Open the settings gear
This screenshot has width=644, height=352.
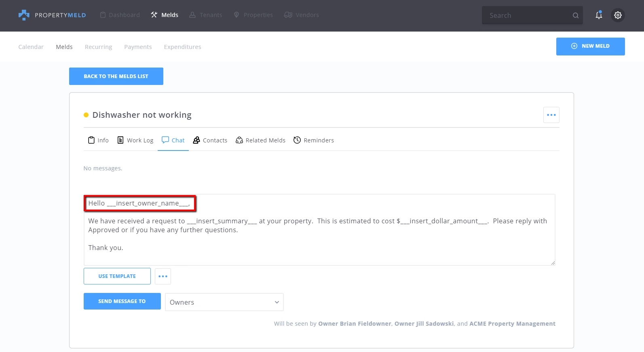click(618, 15)
